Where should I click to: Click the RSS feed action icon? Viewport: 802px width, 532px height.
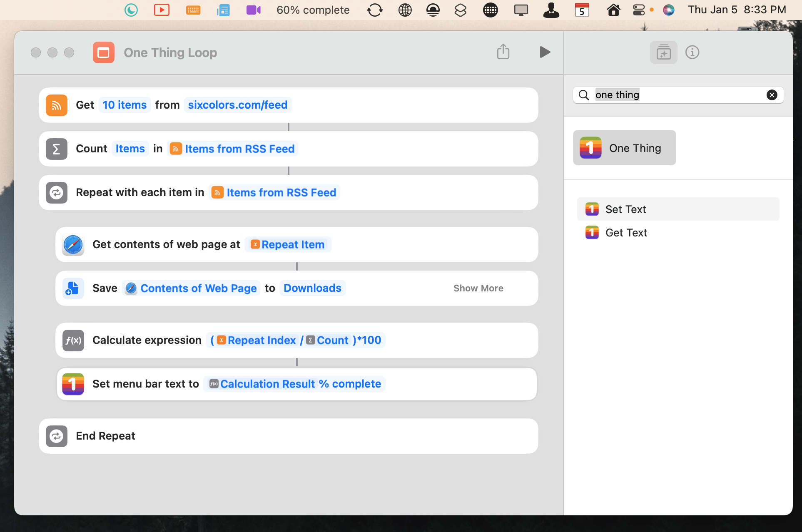(x=57, y=105)
